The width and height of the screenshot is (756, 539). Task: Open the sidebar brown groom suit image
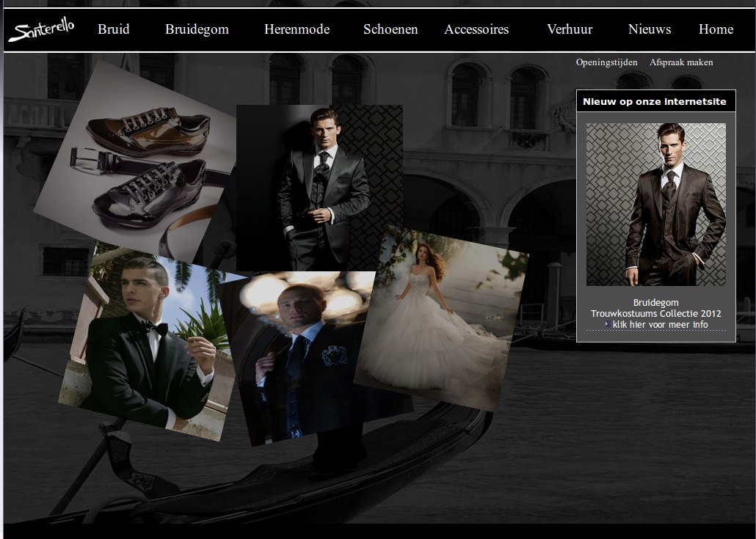point(655,204)
